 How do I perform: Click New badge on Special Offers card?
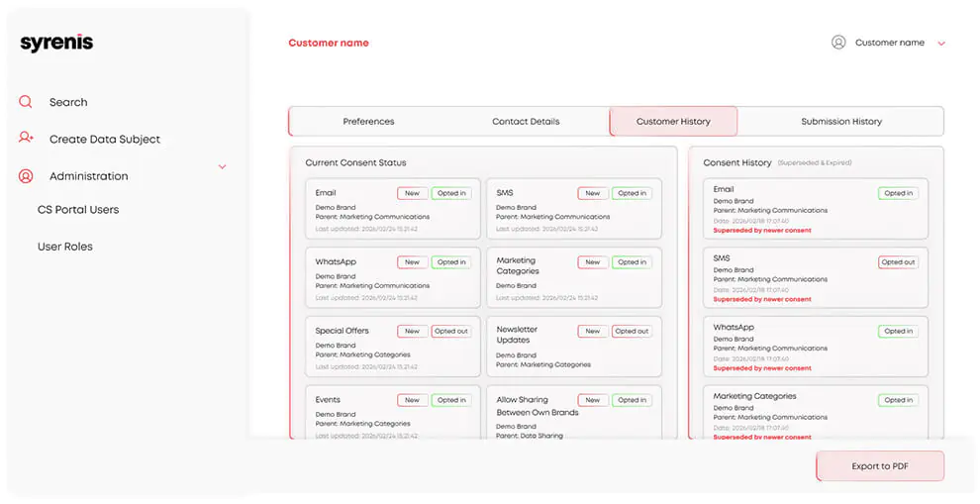413,331
